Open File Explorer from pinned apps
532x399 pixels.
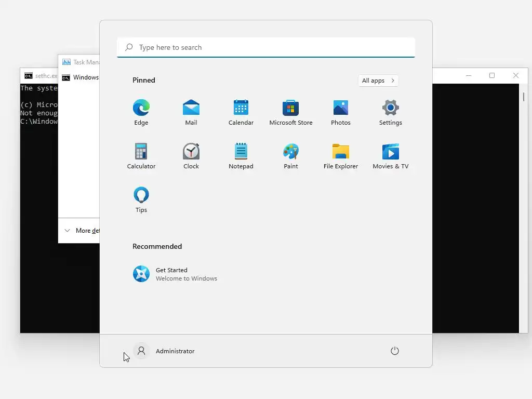click(341, 156)
